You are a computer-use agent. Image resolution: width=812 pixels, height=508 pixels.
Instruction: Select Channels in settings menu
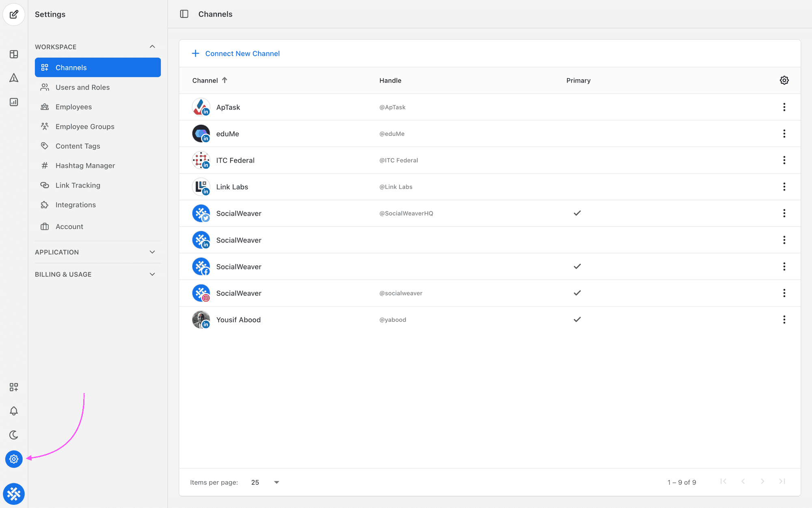coord(98,67)
